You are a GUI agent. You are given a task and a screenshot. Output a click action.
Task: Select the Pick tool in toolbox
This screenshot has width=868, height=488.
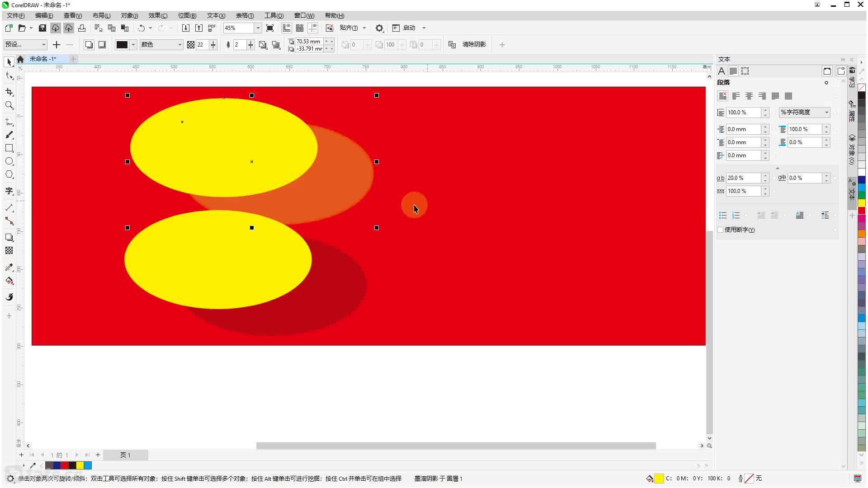[x=9, y=62]
